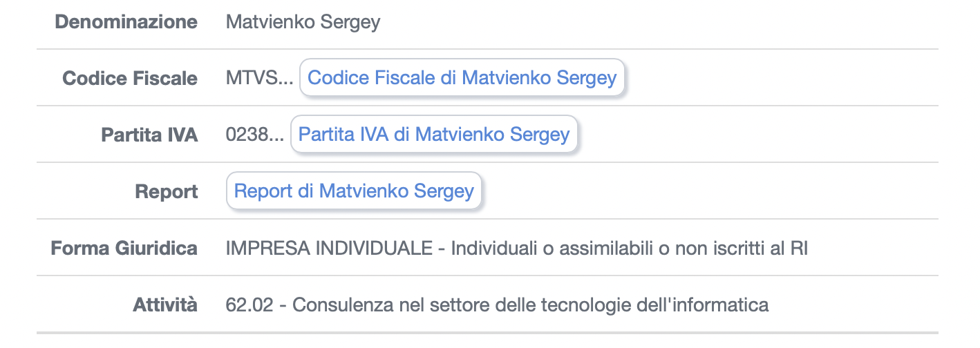Click the Codice Fiscale row label
The height and width of the screenshot is (348, 980).
click(130, 79)
